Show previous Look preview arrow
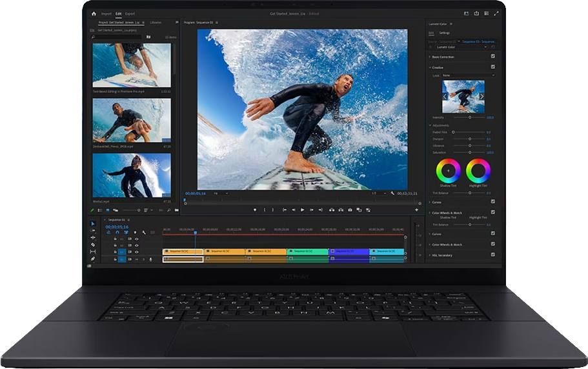This screenshot has height=369, width=588. pyautogui.click(x=445, y=97)
